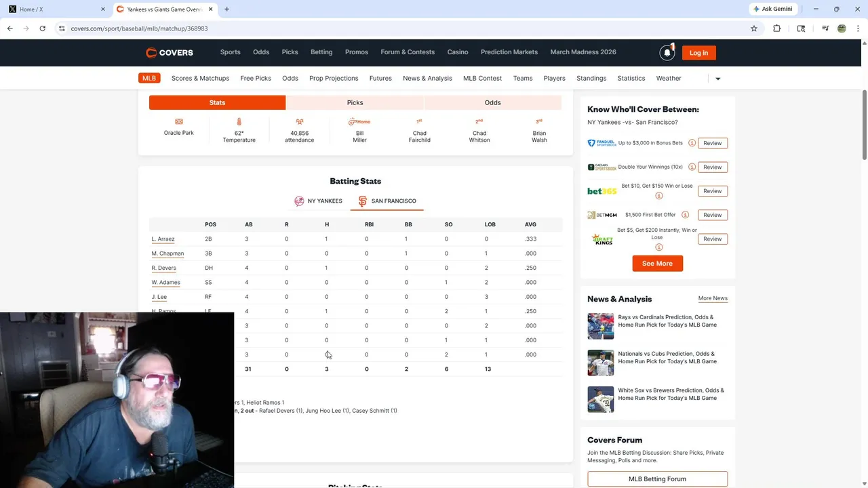This screenshot has height=488, width=868.
Task: Click the DraftKings logo
Action: (x=601, y=239)
